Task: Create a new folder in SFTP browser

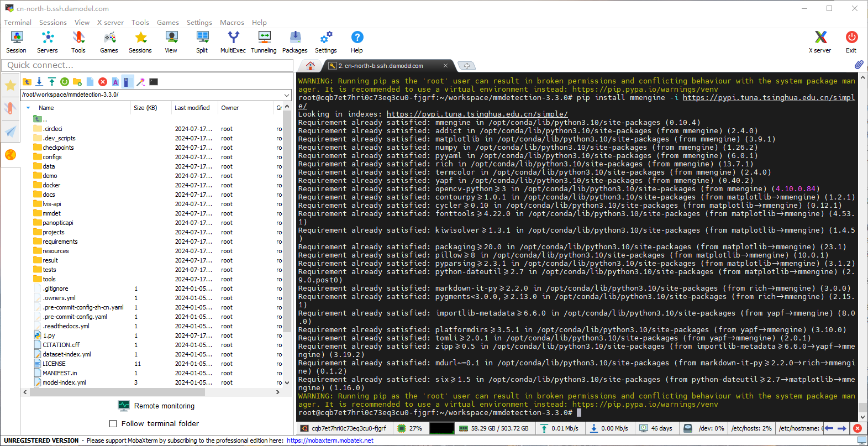Action: click(77, 82)
